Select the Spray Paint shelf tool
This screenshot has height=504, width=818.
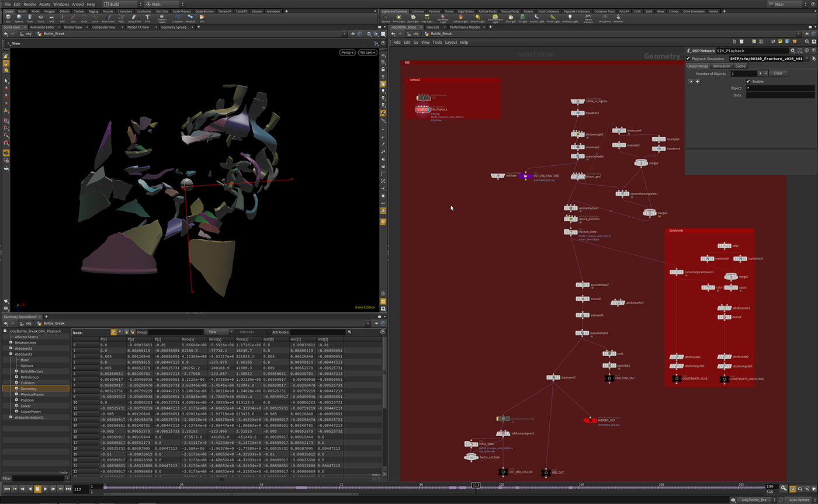click(135, 18)
